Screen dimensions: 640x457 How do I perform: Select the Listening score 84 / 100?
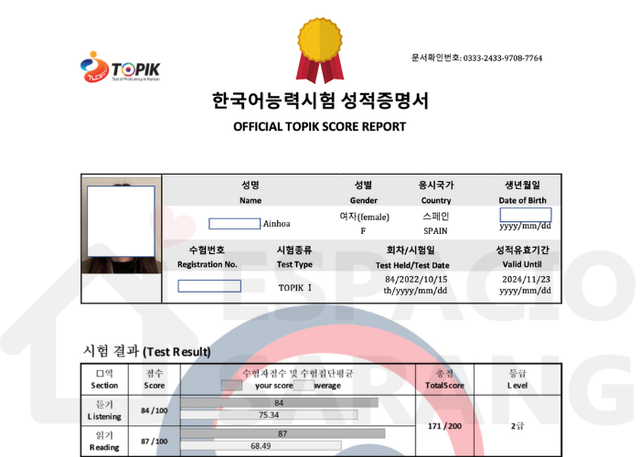tap(154, 410)
